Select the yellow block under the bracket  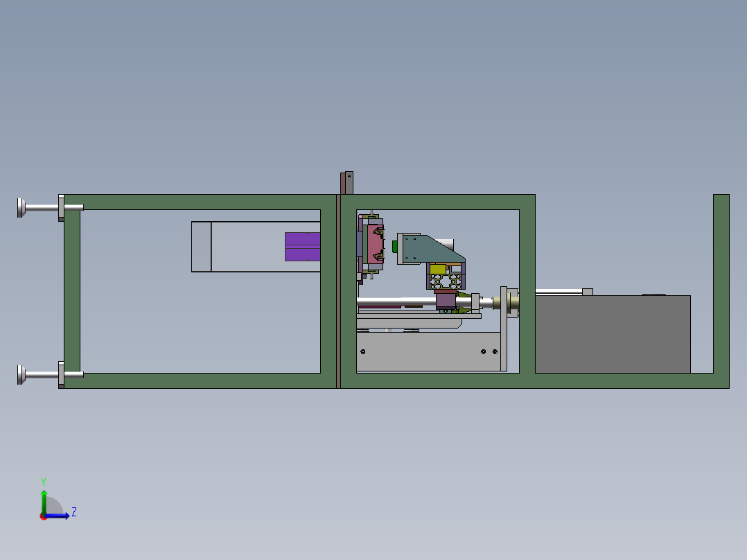click(438, 269)
